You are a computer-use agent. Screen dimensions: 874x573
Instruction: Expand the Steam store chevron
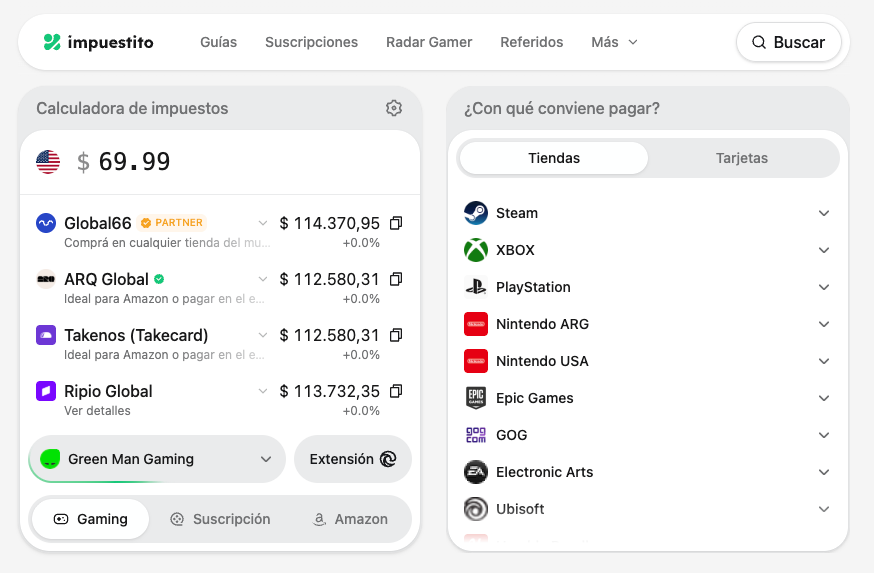[x=824, y=213]
